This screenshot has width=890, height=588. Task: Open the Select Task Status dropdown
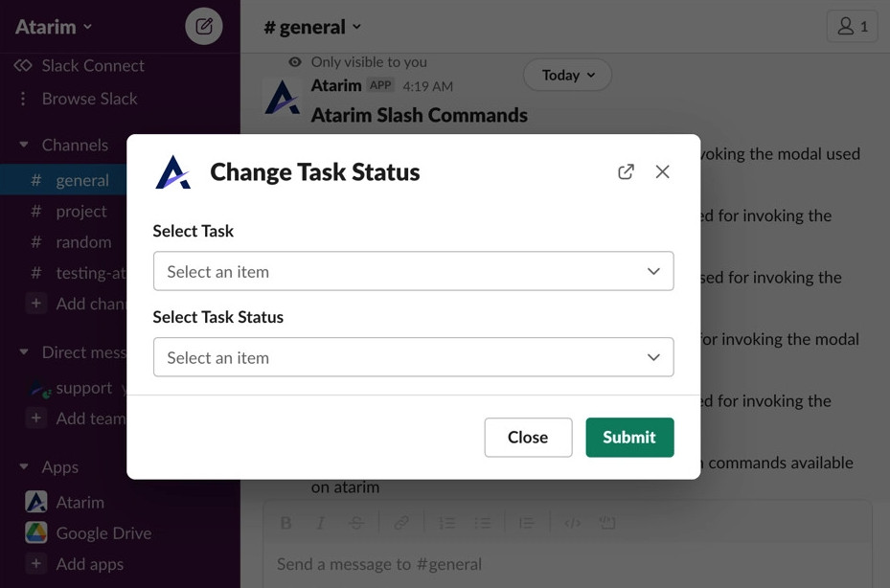tap(413, 357)
